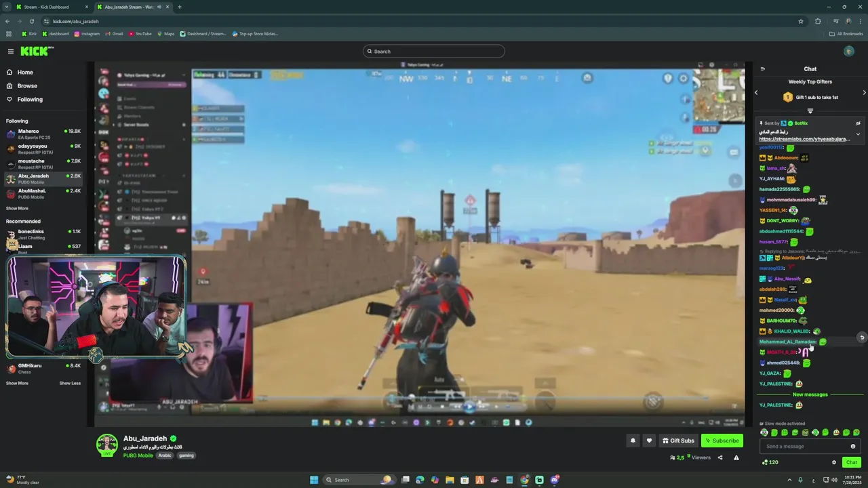Click the Gift Subs button
Screen dimensions: 868x488
click(678, 441)
